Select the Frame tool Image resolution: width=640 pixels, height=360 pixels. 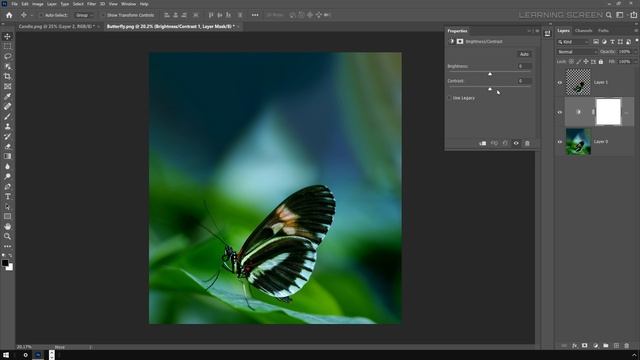tap(7, 86)
